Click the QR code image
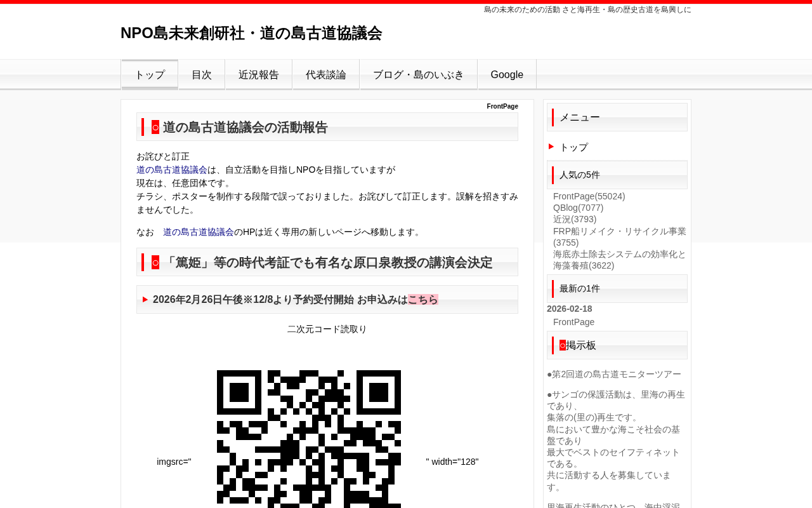 click(309, 439)
